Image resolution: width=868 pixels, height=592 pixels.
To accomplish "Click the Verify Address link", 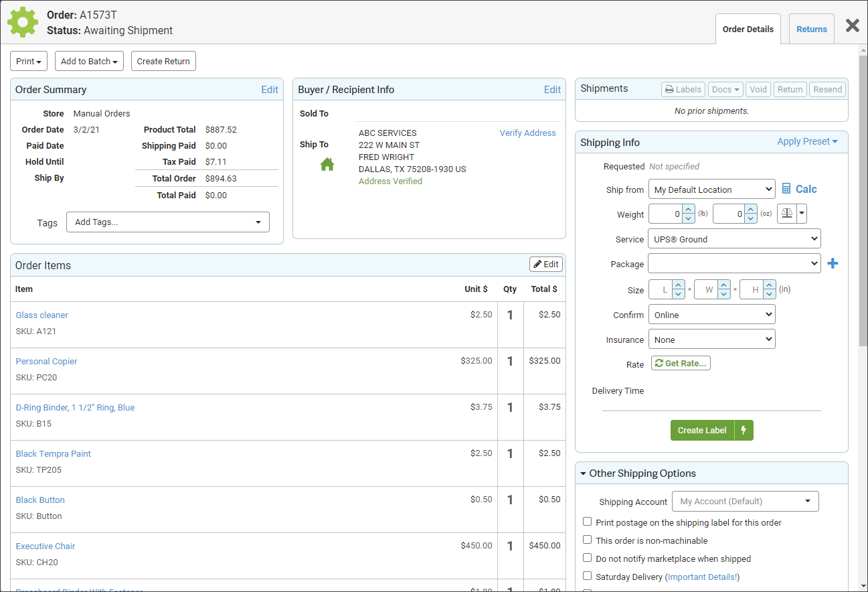I will [x=527, y=133].
